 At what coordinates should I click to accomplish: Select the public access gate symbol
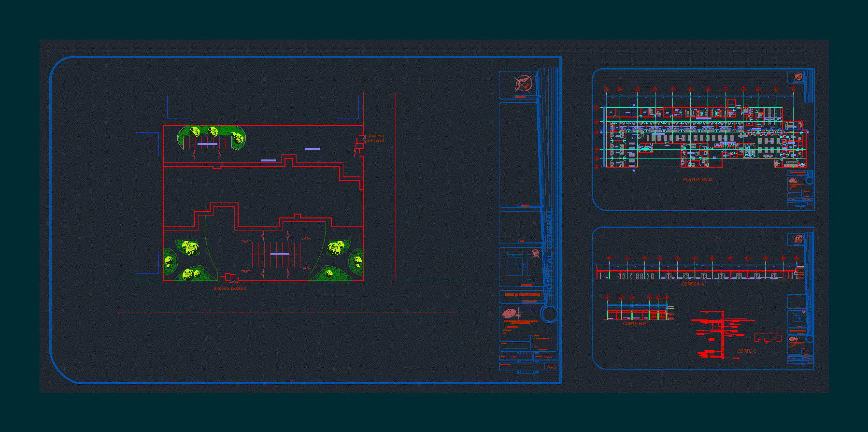(x=228, y=277)
